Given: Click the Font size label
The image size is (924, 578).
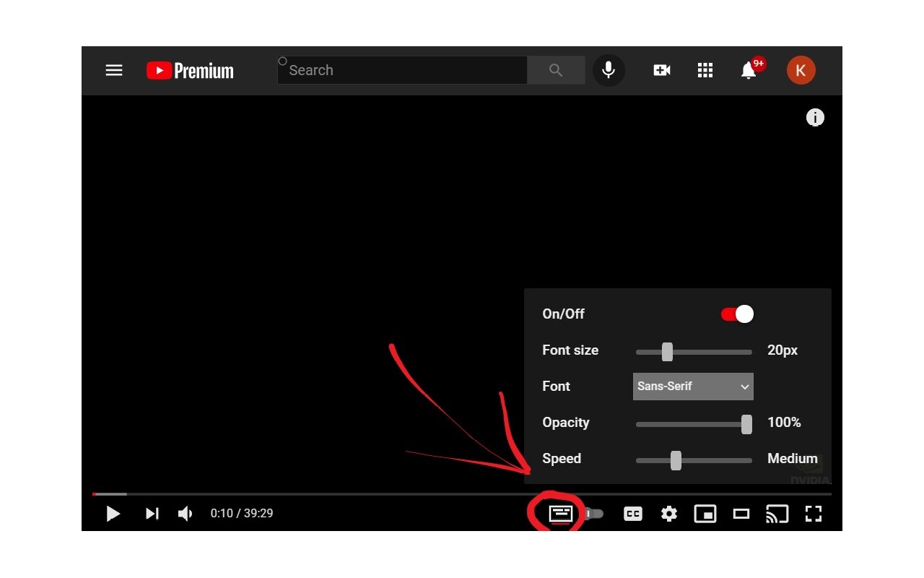Looking at the screenshot, I should pyautogui.click(x=570, y=350).
